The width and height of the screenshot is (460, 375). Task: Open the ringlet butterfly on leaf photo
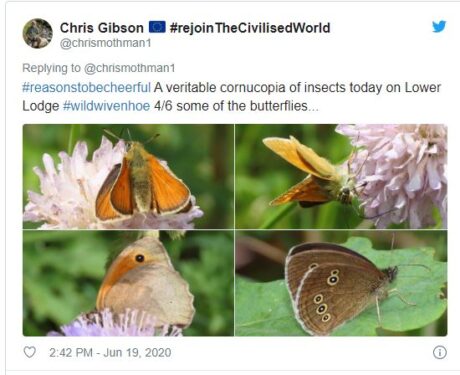(341, 283)
